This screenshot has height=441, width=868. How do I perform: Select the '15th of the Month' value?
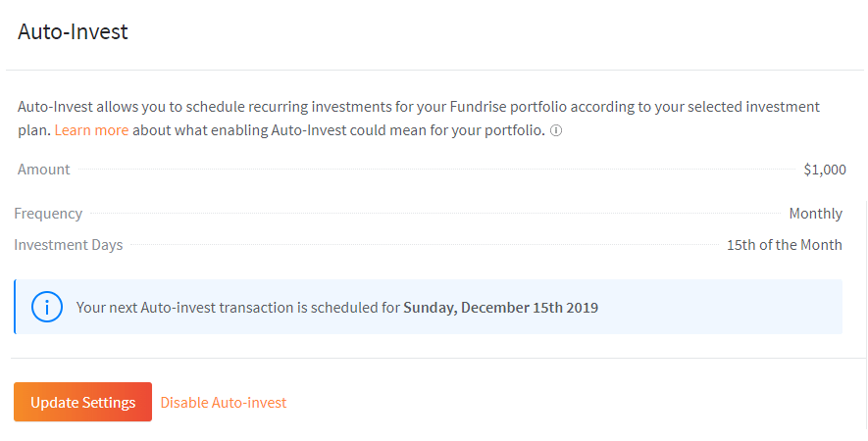point(784,245)
